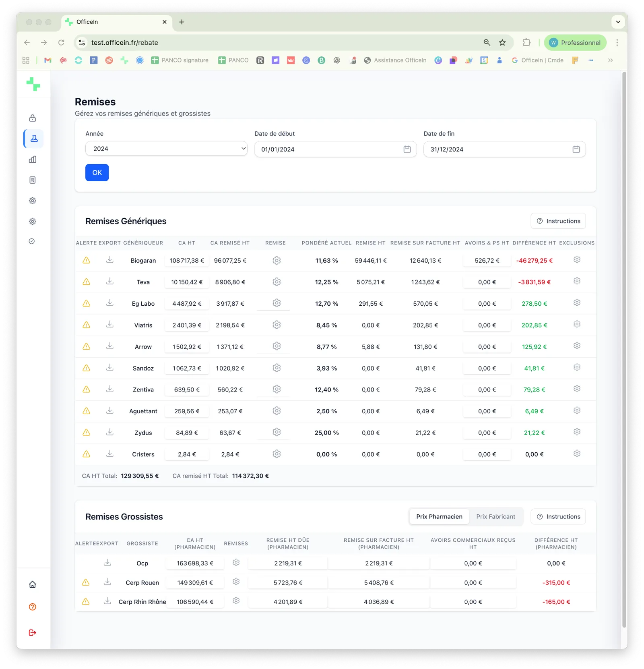Click Ocp remise HT dûe 2 219,31 €
This screenshot has width=644, height=669.
click(x=288, y=563)
